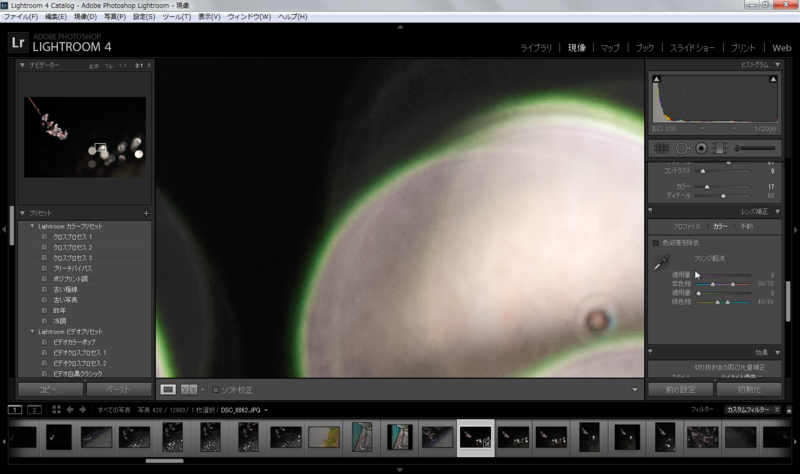Click the 前の設定 button
Screen dimensions: 800x474
click(681, 389)
